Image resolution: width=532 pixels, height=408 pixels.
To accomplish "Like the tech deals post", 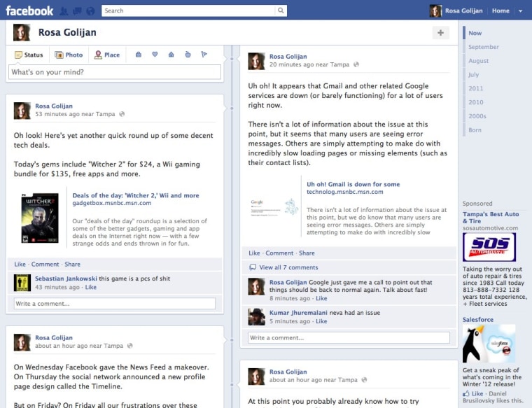I will [20, 265].
